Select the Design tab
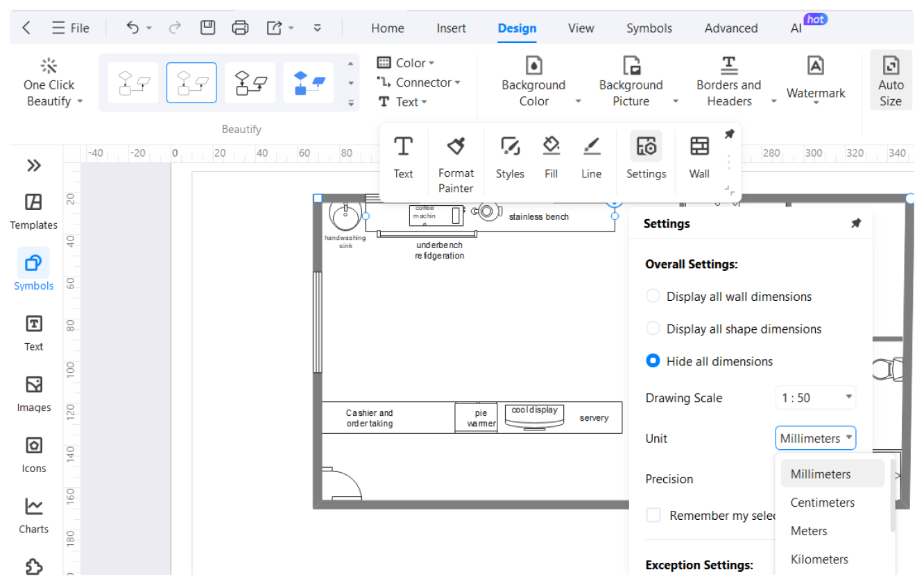Image resolution: width=924 pixels, height=585 pixels. tap(517, 28)
